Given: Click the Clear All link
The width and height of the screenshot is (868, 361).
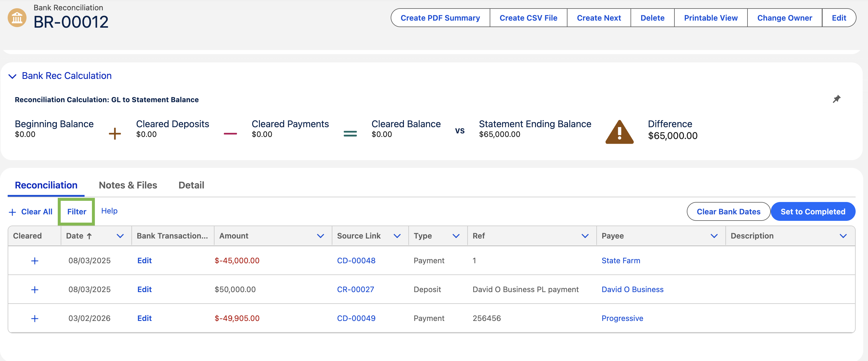Looking at the screenshot, I should pyautogui.click(x=37, y=212).
